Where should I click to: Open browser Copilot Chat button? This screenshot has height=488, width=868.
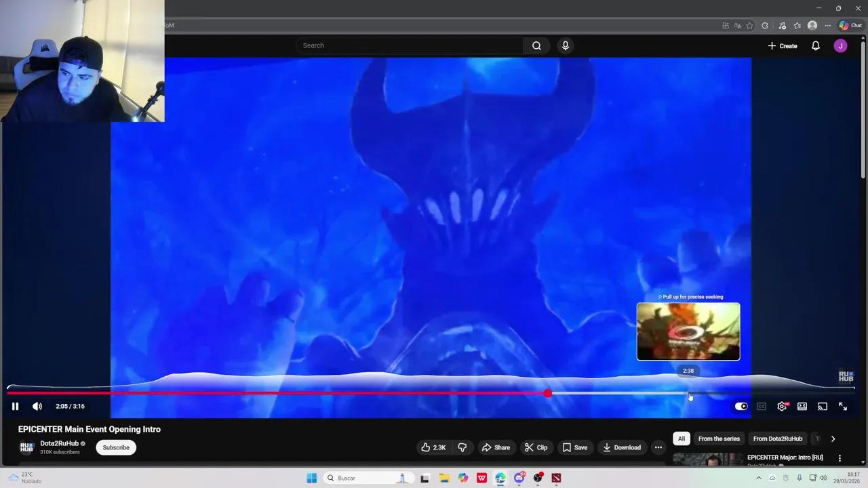pos(850,25)
